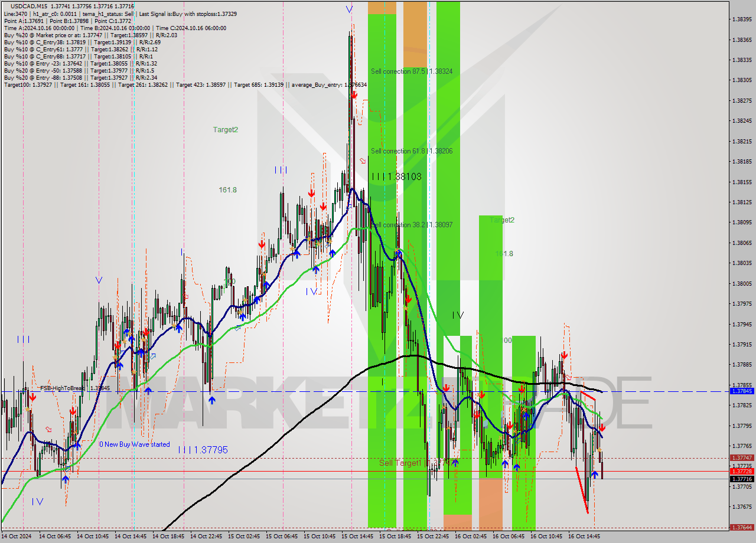Click the '16 Oct 10:45' time axis label
The height and width of the screenshot is (543, 756).
546,537
